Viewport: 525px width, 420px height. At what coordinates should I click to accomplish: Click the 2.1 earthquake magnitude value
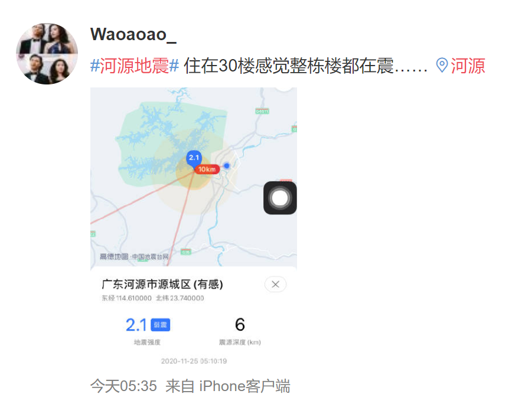click(136, 325)
